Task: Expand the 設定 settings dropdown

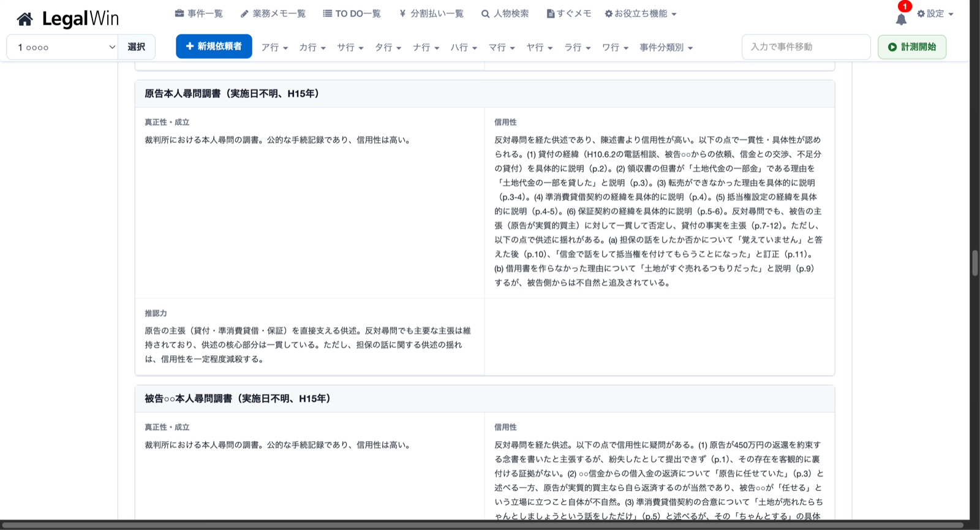Action: [935, 13]
